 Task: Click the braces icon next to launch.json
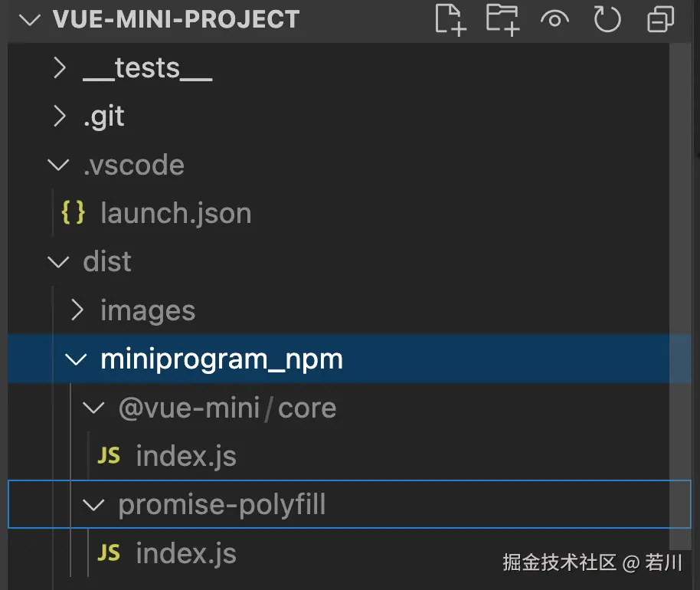tap(74, 213)
